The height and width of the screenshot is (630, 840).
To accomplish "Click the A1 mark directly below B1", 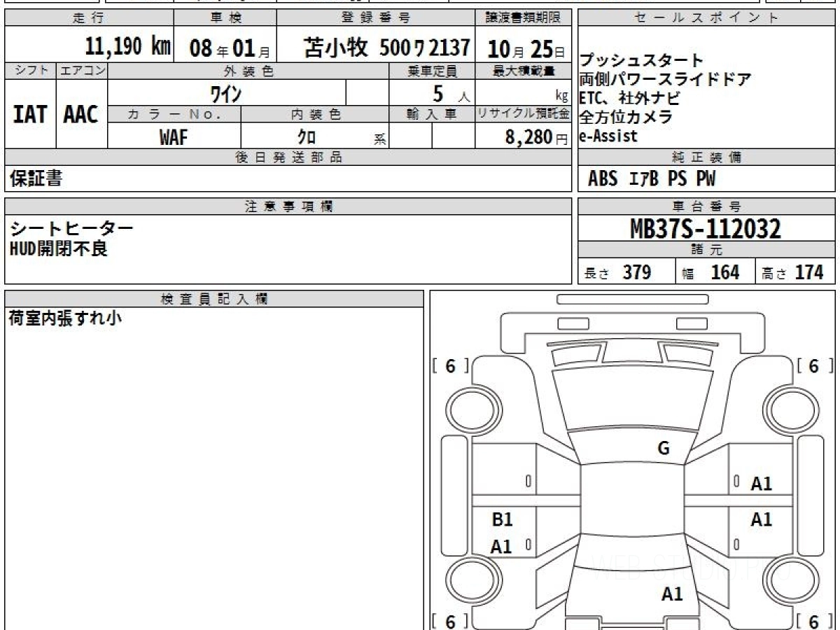I will point(500,547).
